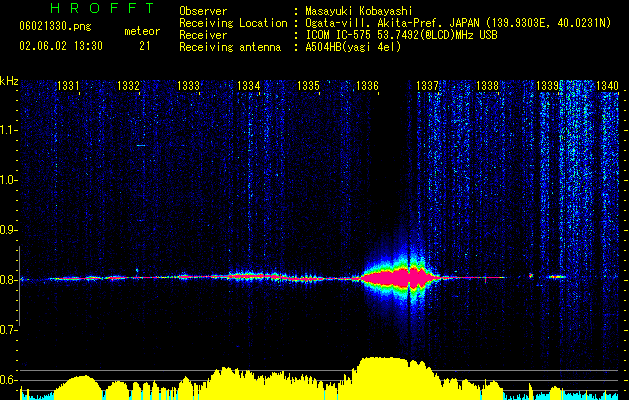Viewport: 629px width, 400px height.
Task: Click the 1337 time marker
Action: [x=428, y=85]
